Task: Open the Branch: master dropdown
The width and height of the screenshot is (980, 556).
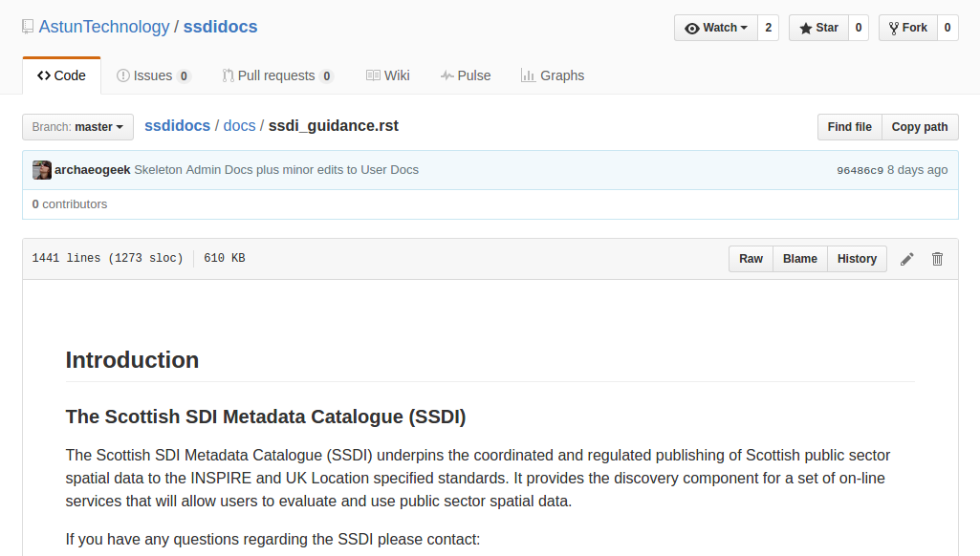Action: tap(77, 127)
